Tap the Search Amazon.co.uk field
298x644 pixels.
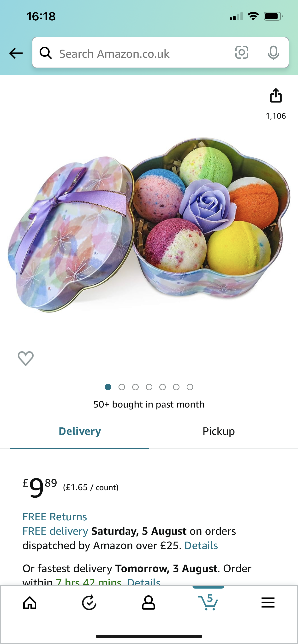(161, 52)
